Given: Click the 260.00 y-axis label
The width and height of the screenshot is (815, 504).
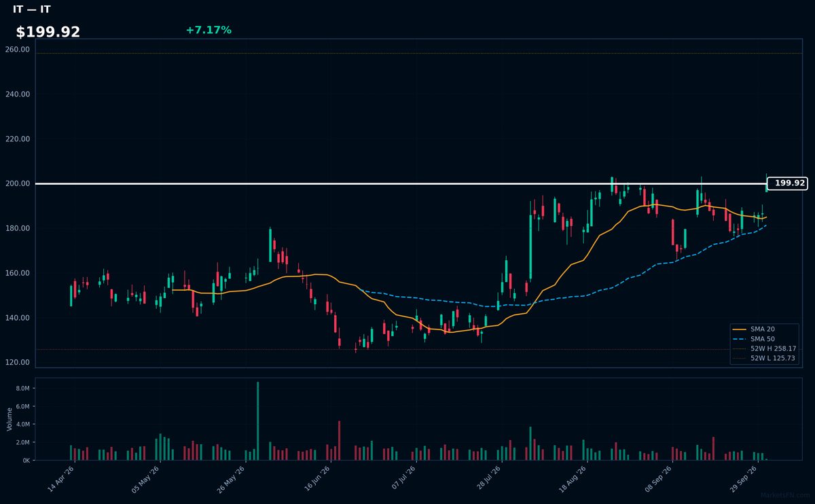Looking at the screenshot, I should pyautogui.click(x=18, y=50).
